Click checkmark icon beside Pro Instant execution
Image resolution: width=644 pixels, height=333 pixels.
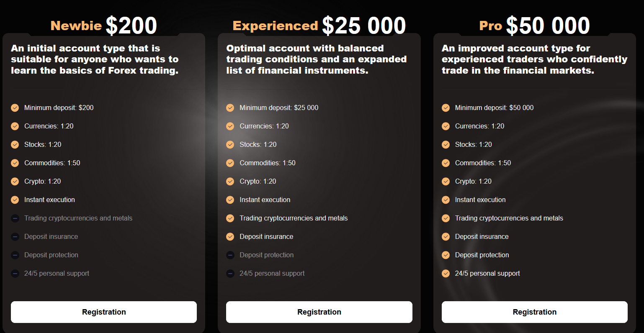446,200
